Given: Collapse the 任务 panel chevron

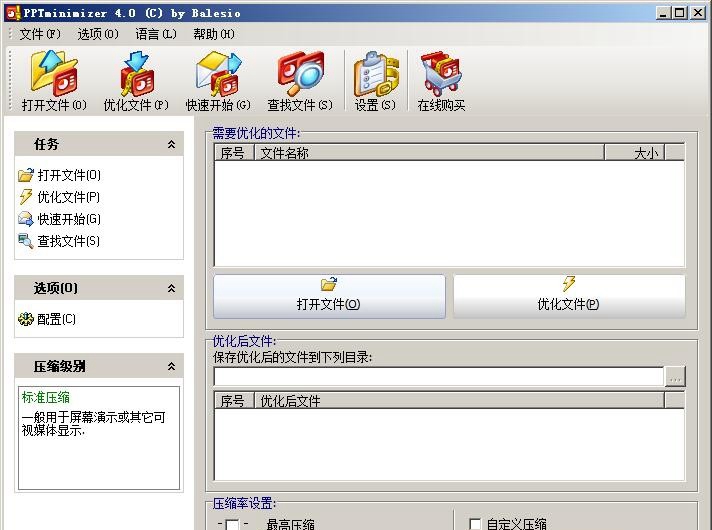Looking at the screenshot, I should click(x=171, y=144).
